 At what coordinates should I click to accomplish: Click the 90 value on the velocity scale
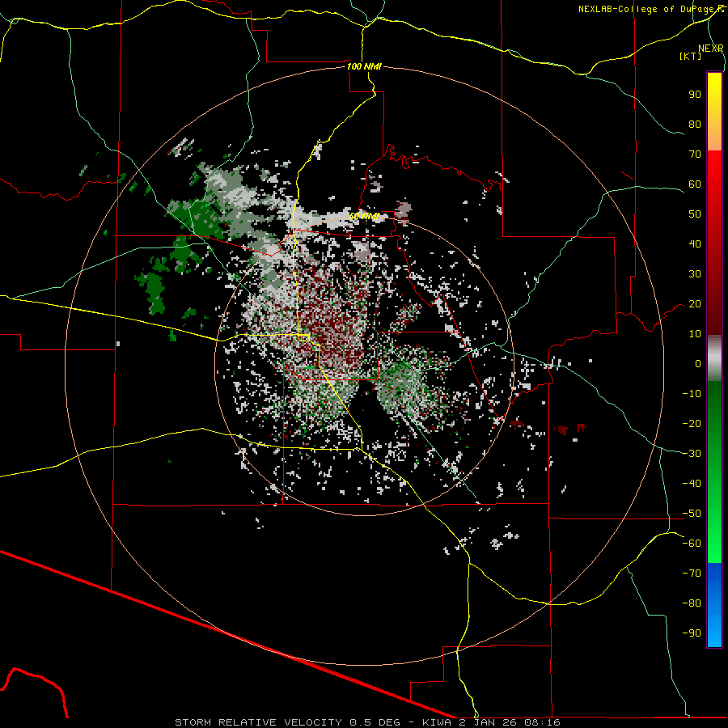click(695, 95)
